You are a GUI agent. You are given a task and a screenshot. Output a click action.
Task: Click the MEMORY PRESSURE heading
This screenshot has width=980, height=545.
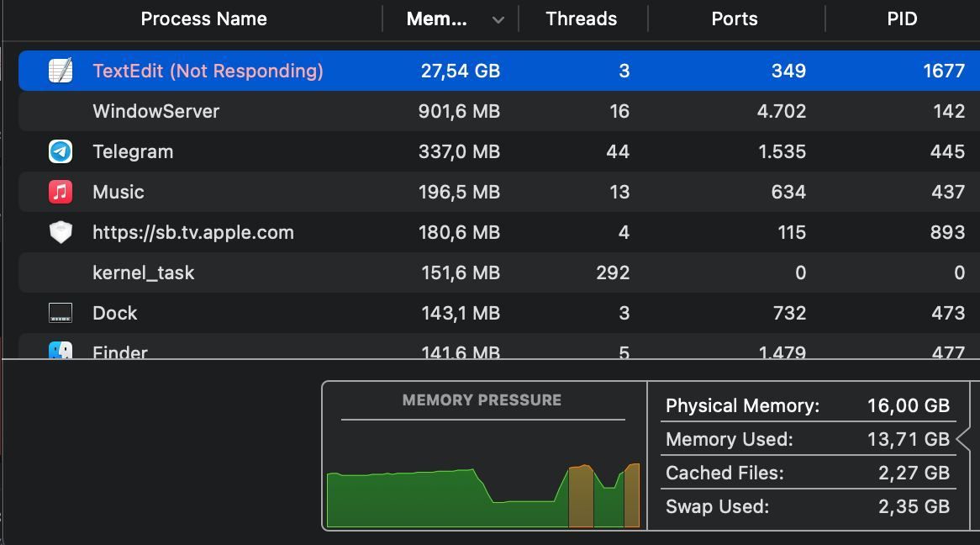[482, 399]
